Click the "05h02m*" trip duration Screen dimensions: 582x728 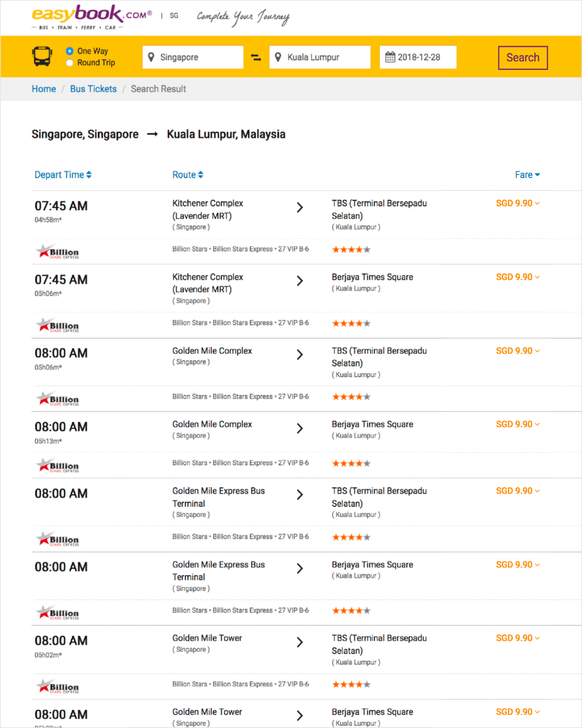click(x=48, y=655)
